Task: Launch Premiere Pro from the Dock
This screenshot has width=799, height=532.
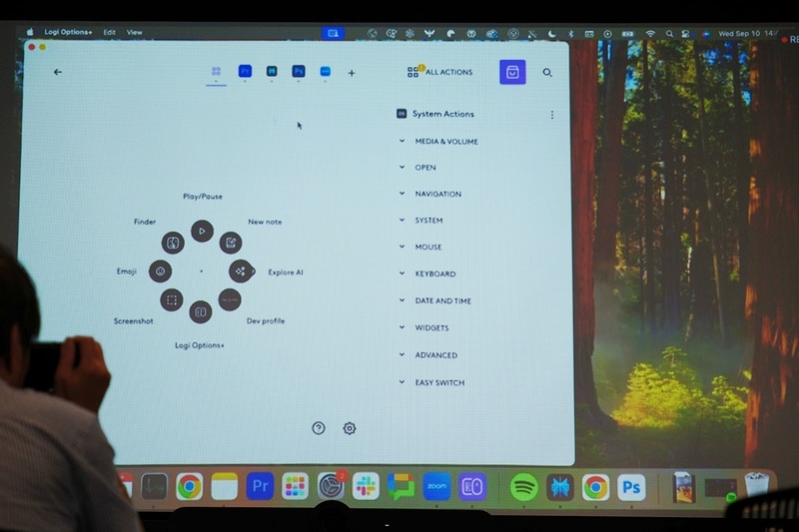Action: 260,486
